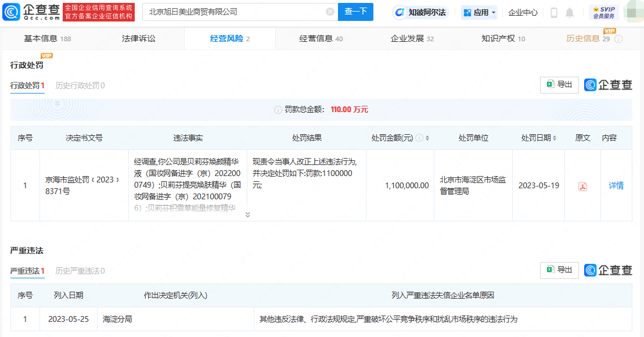This screenshot has width=644, height=337.
Task: Select the 历史行政处罚 sub-tab
Action: coord(80,85)
